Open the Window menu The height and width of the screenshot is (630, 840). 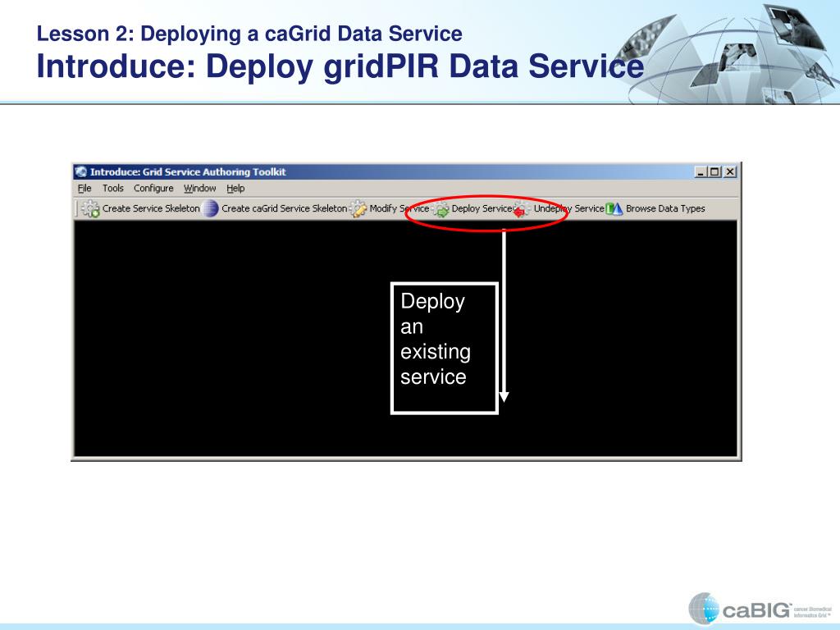[x=200, y=188]
